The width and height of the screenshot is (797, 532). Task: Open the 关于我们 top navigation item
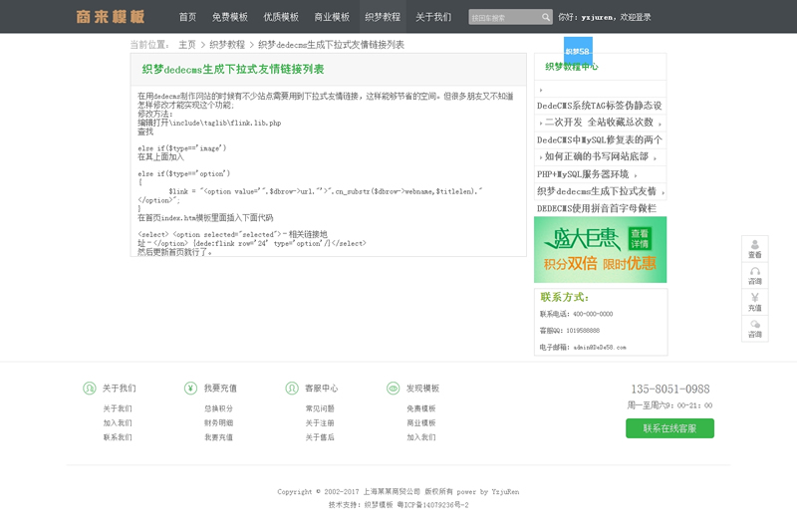(433, 17)
